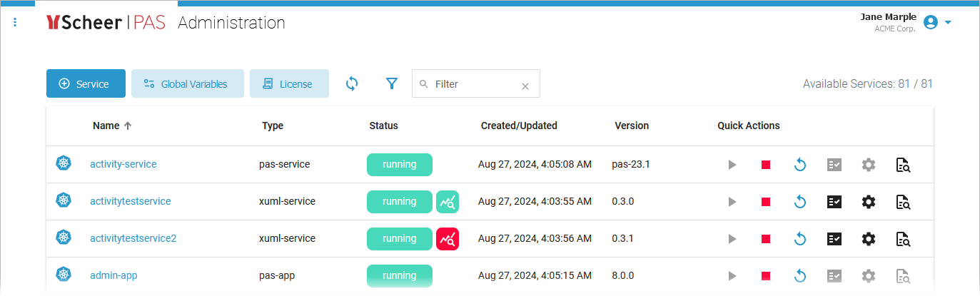Click the Created/Updated column header
The image size is (980, 296).
pyautogui.click(x=519, y=126)
